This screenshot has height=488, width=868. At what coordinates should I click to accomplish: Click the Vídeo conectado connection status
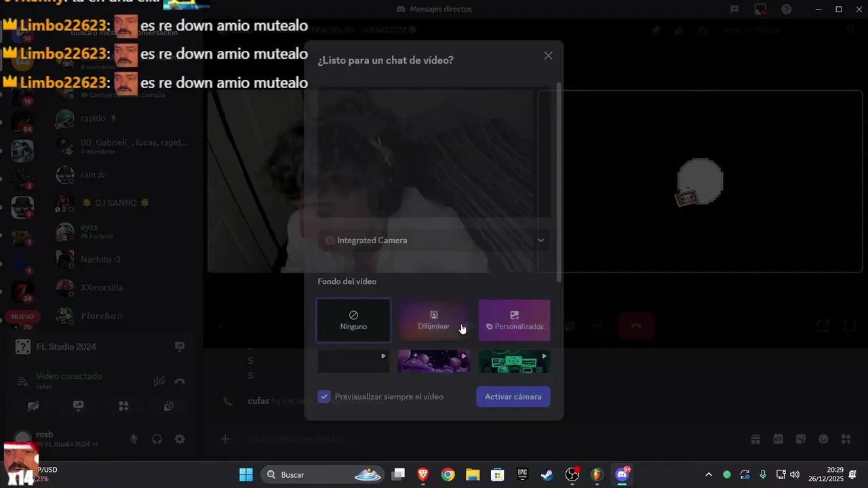(x=69, y=376)
